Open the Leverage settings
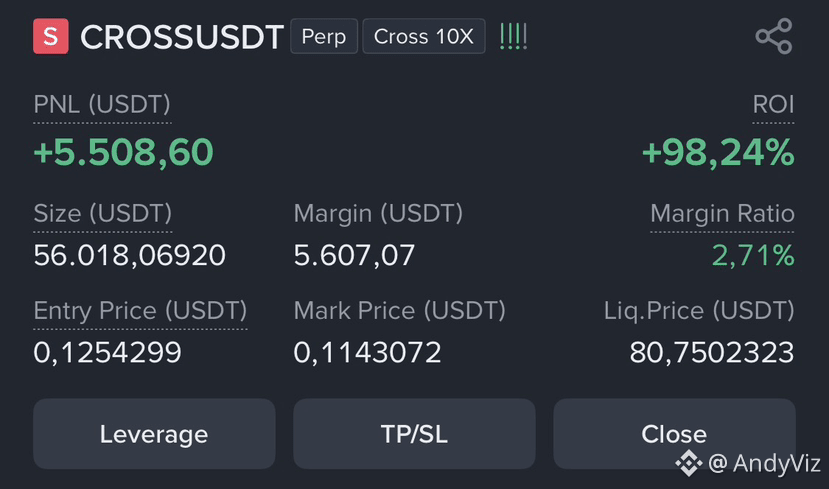This screenshot has height=489, width=829. point(154,434)
